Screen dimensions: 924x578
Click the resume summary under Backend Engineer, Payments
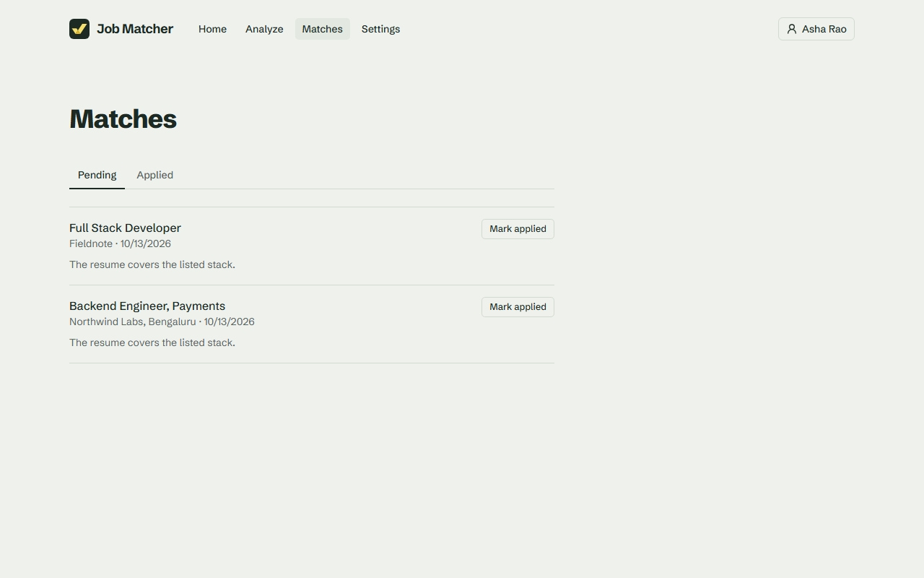[x=152, y=342]
